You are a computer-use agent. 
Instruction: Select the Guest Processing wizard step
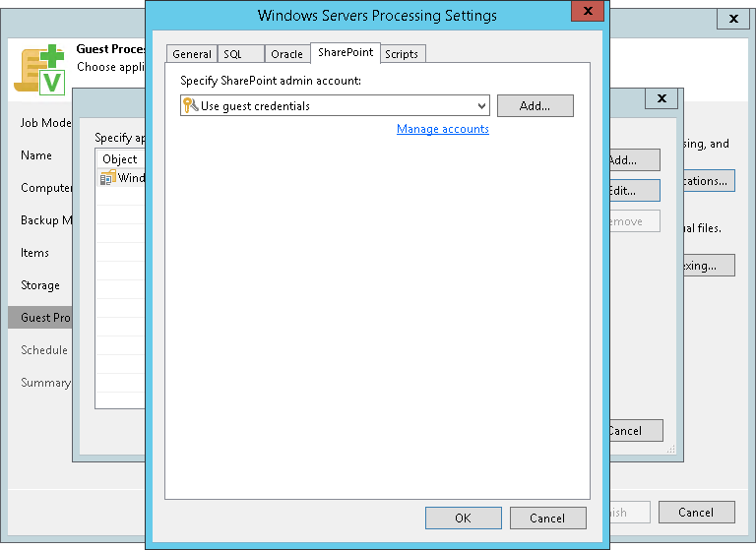40,317
